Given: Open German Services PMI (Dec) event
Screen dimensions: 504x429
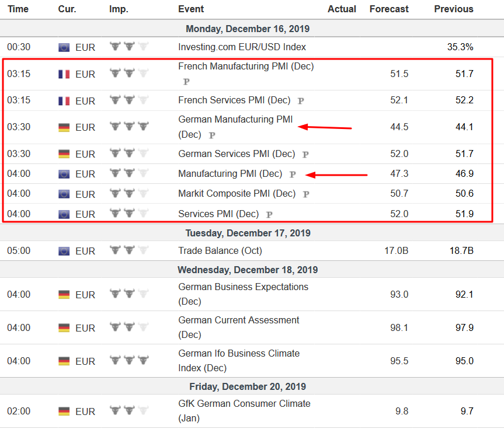Looking at the screenshot, I should point(237,154).
